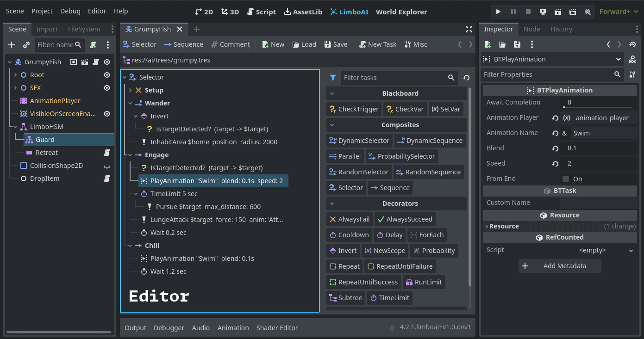Toggle visibility of the SFX node

click(106, 87)
